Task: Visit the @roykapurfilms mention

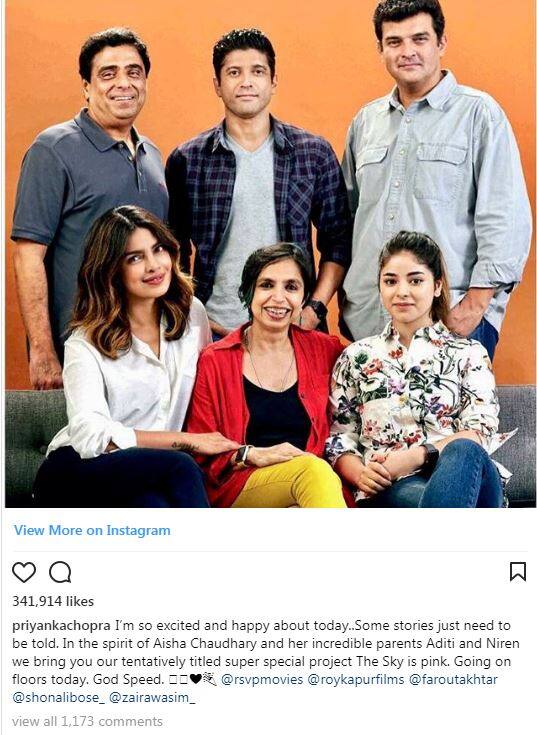Action: click(356, 680)
